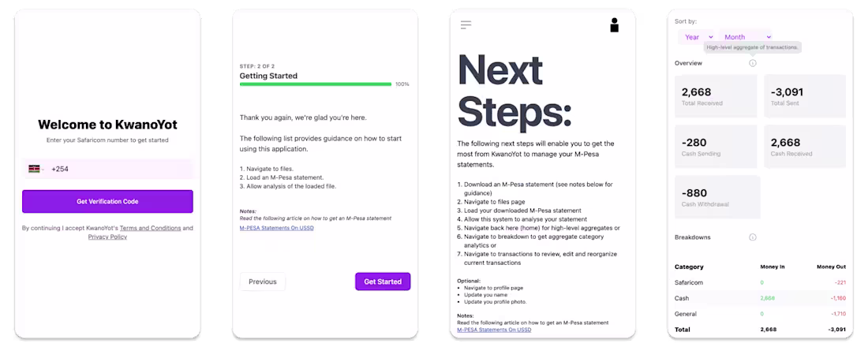Viewport: 868px width, 347px height.
Task: Open the Month sort dropdown
Action: [x=746, y=37]
